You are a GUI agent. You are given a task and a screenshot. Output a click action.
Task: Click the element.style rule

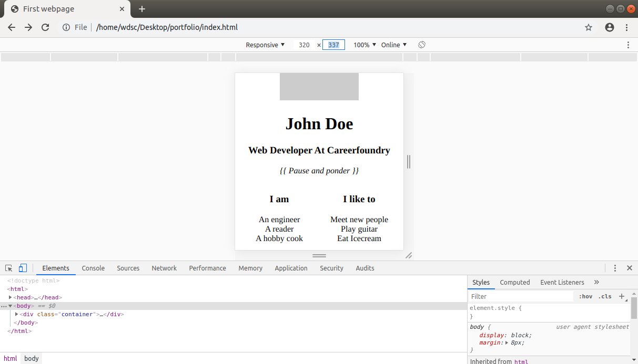tap(495, 308)
